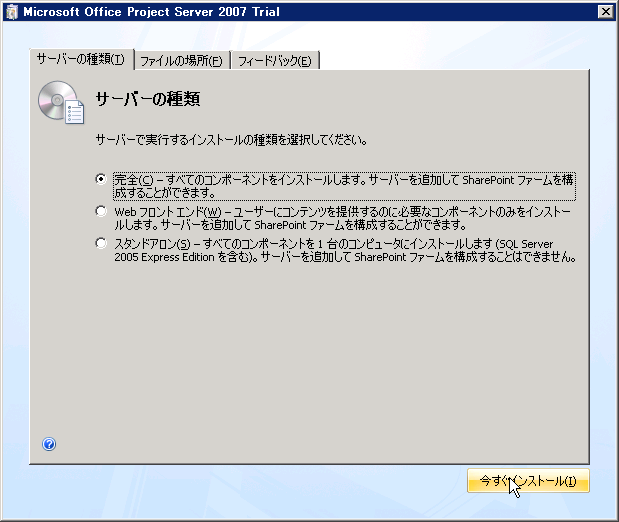Go to the フィードバック tab
Screen dimensions: 619x522
tap(275, 61)
